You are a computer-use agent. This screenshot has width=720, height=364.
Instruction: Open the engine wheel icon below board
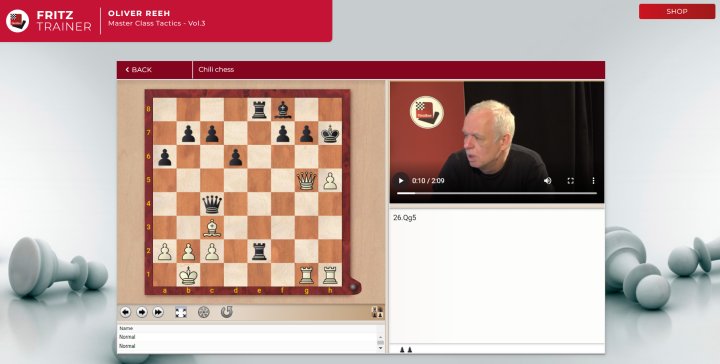click(203, 312)
